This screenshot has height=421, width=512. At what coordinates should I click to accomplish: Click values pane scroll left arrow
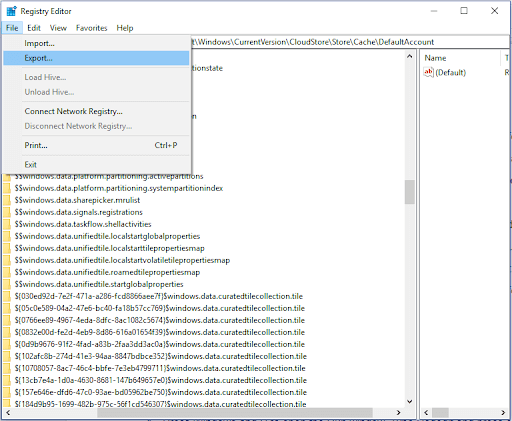tap(426, 413)
